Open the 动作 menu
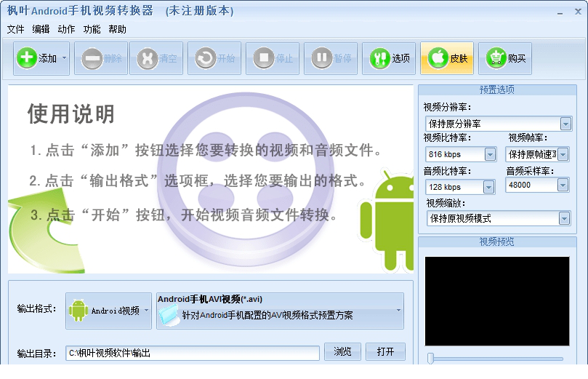Screen dimensions: 588x379 click(66, 29)
